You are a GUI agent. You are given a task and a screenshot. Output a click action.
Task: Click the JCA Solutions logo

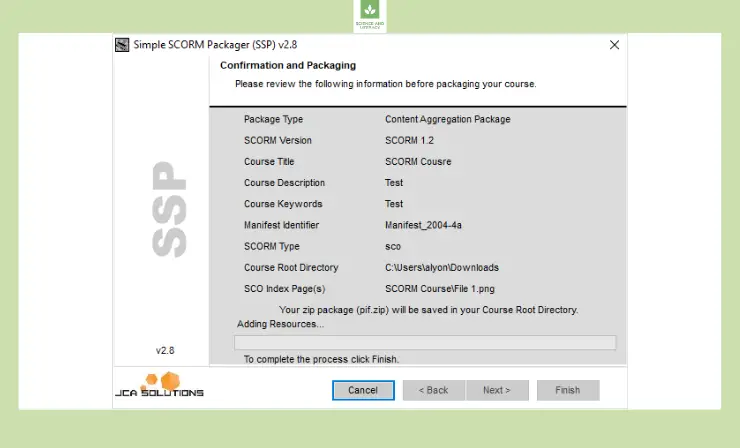[x=160, y=384]
